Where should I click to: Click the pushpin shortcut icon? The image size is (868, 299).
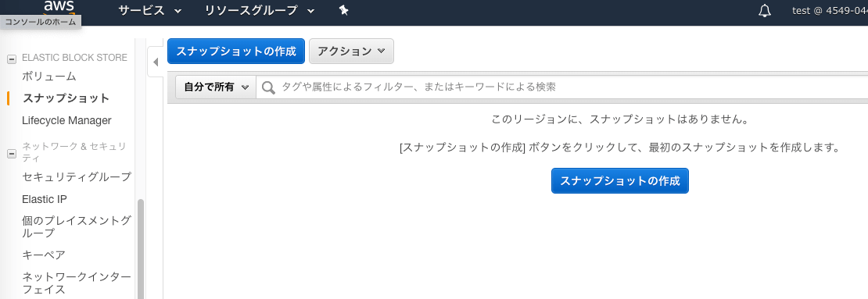click(343, 10)
